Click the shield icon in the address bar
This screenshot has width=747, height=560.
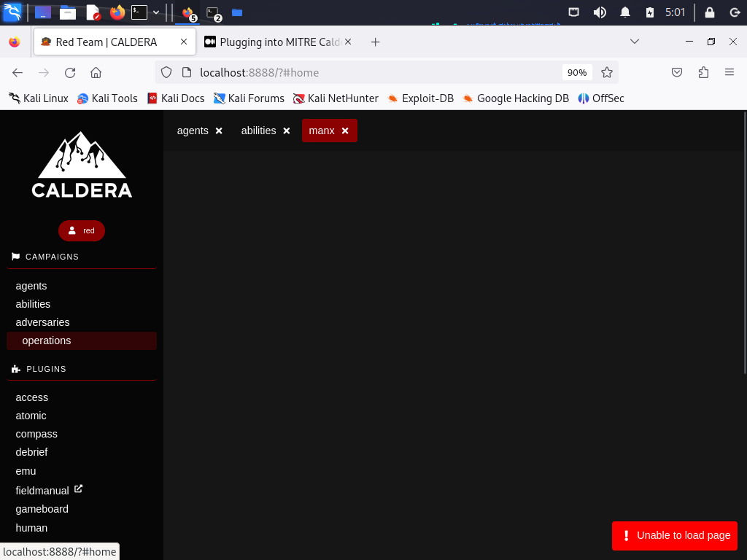tap(166, 72)
